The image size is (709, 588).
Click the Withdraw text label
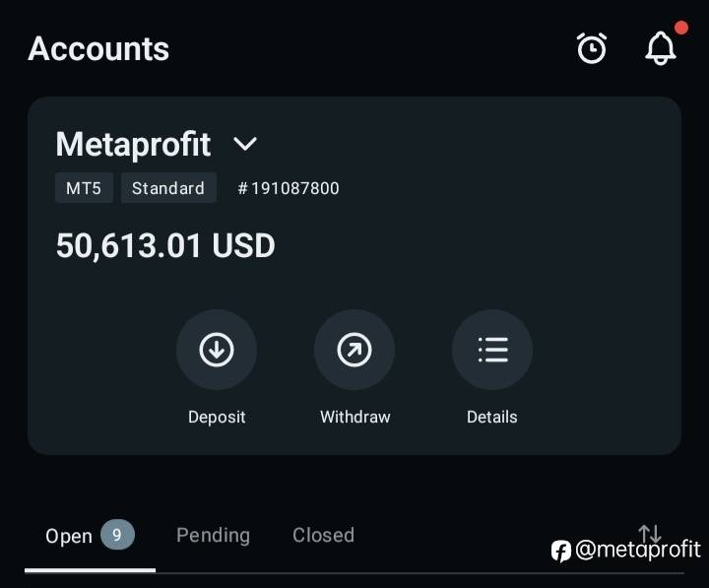pos(354,417)
